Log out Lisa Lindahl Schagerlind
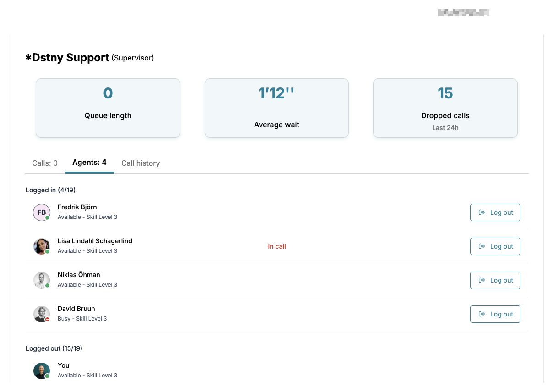The image size is (553, 392). (x=495, y=246)
